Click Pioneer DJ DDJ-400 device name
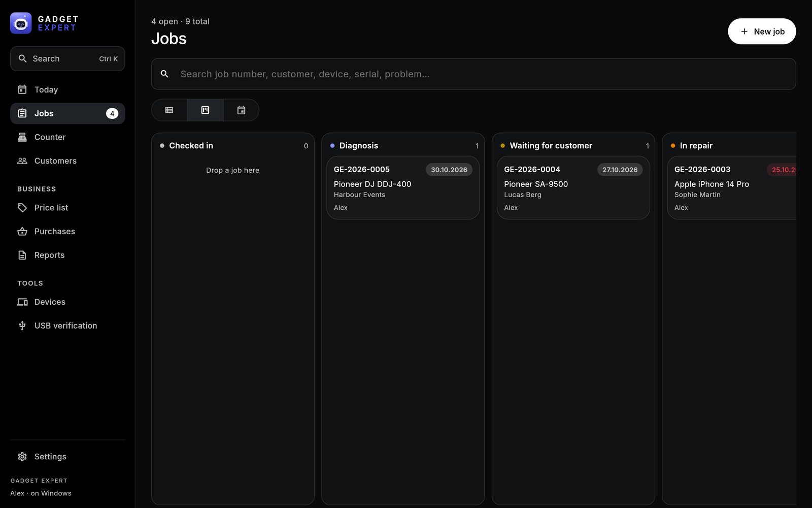This screenshot has width=812, height=508. [373, 184]
